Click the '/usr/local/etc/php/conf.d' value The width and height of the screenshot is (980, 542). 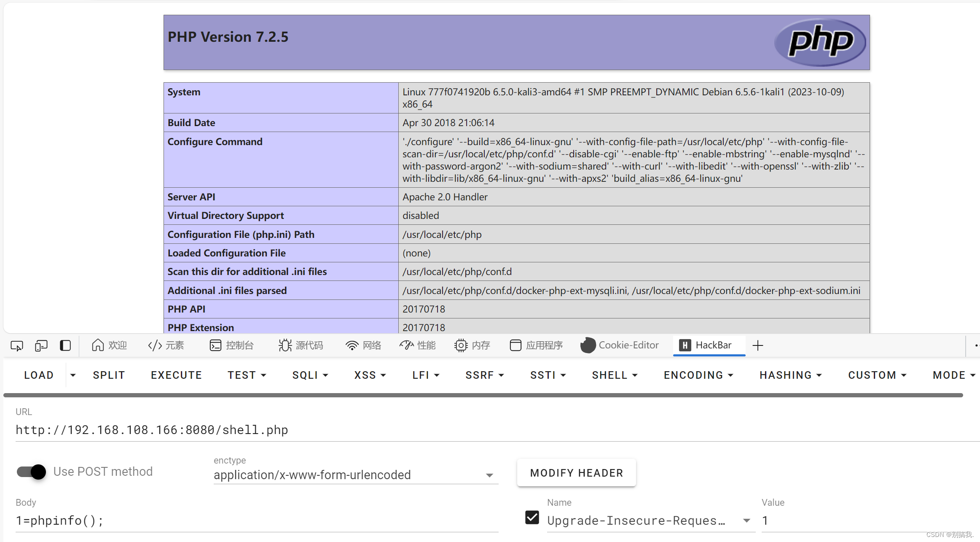pyautogui.click(x=457, y=272)
